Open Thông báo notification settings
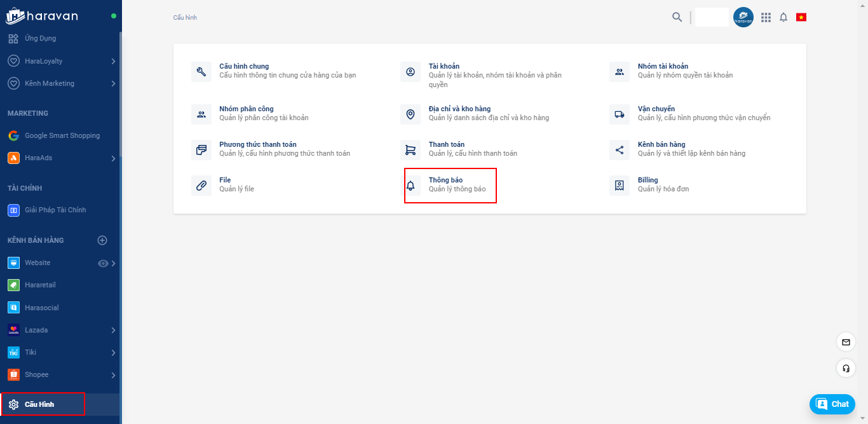The image size is (868, 424). coord(450,185)
